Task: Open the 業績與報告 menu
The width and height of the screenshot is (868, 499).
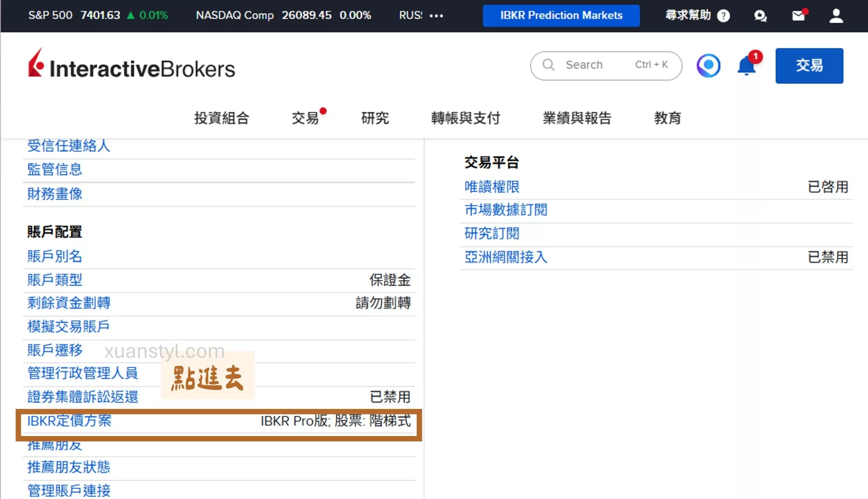Action: [x=577, y=118]
